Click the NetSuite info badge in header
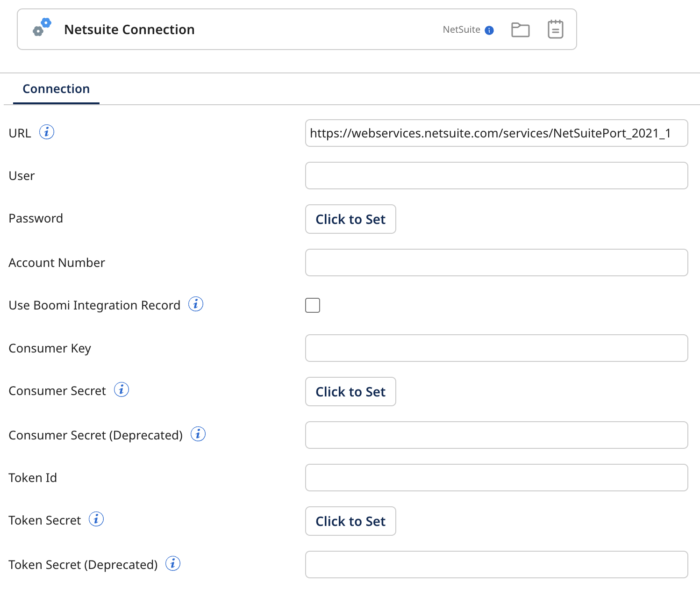 (489, 29)
